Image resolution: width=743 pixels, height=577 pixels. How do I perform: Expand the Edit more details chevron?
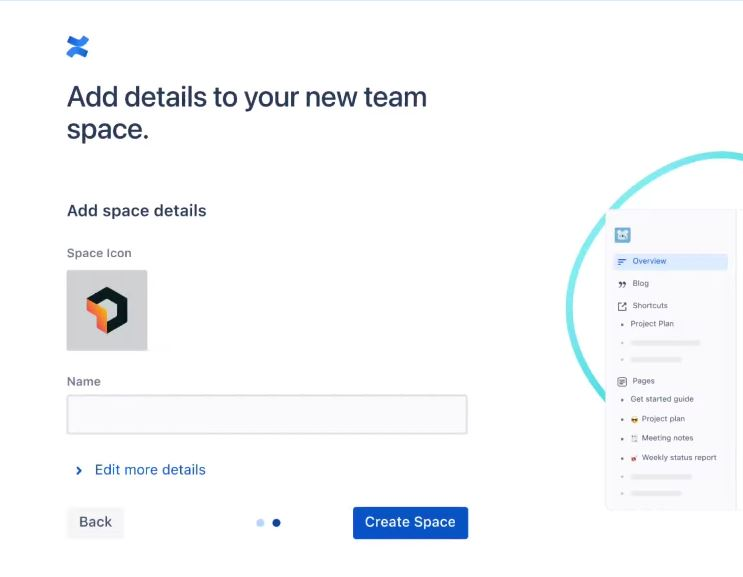tap(79, 470)
